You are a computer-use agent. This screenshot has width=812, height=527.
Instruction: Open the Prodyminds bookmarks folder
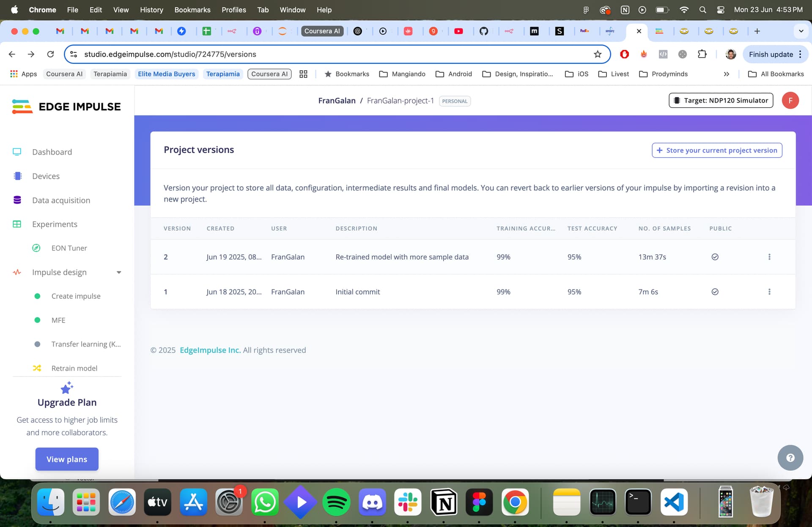(x=663, y=74)
